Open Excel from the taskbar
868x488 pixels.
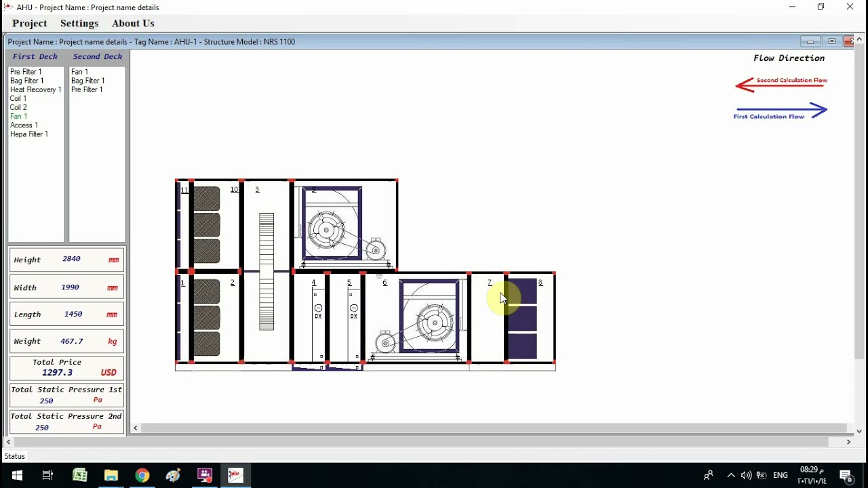coord(79,475)
